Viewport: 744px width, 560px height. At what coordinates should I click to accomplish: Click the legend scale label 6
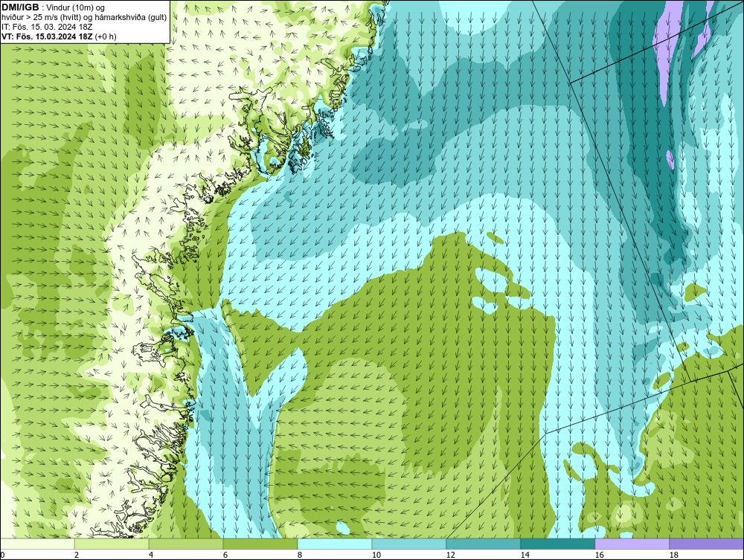[x=225, y=555]
